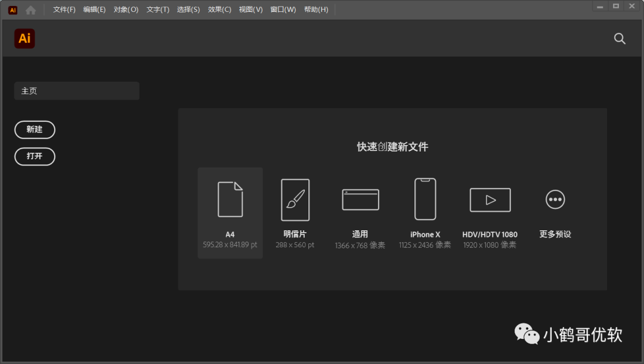Open the 视图 menu

click(x=250, y=10)
